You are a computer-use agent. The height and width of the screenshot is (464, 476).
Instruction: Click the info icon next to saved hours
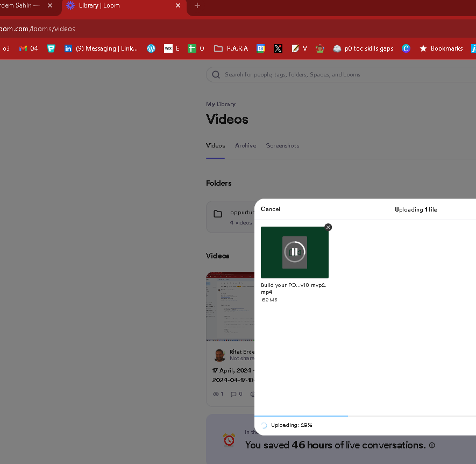432,445
